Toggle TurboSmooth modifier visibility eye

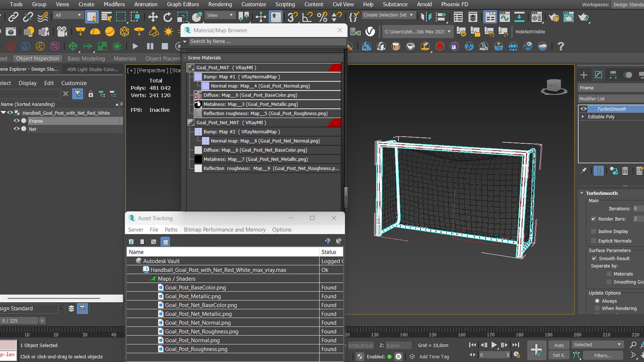[x=584, y=109]
